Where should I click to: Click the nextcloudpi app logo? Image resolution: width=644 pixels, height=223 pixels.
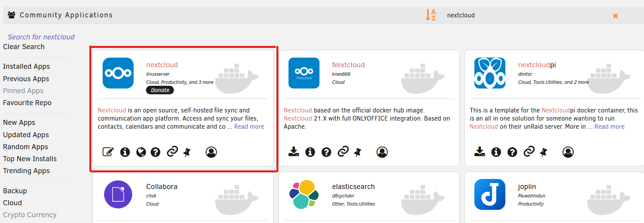490,73
